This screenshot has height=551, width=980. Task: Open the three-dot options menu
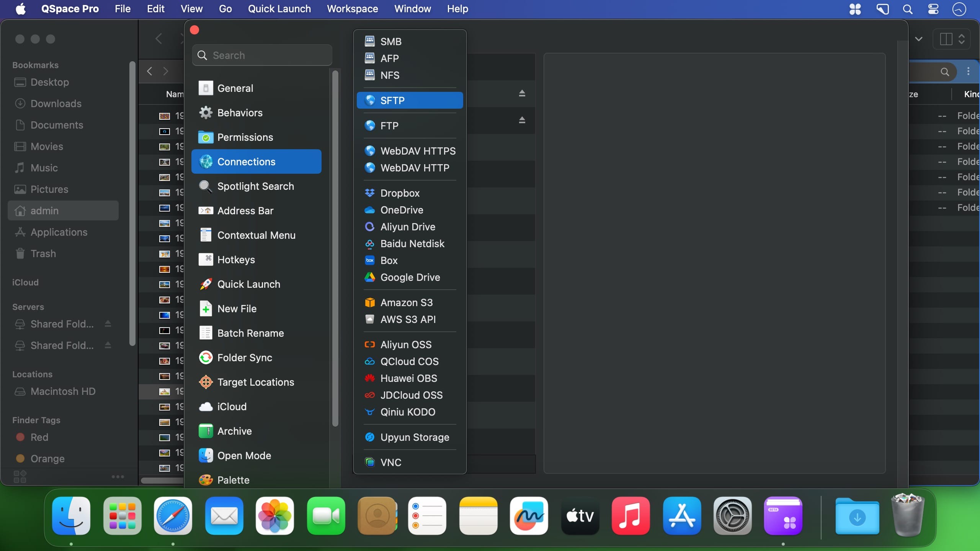coord(968,71)
